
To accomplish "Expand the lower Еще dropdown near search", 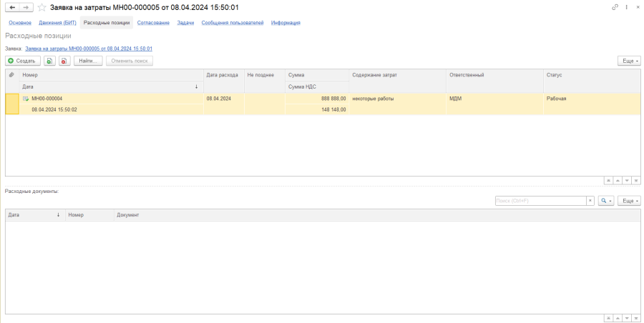I will 628,202.
